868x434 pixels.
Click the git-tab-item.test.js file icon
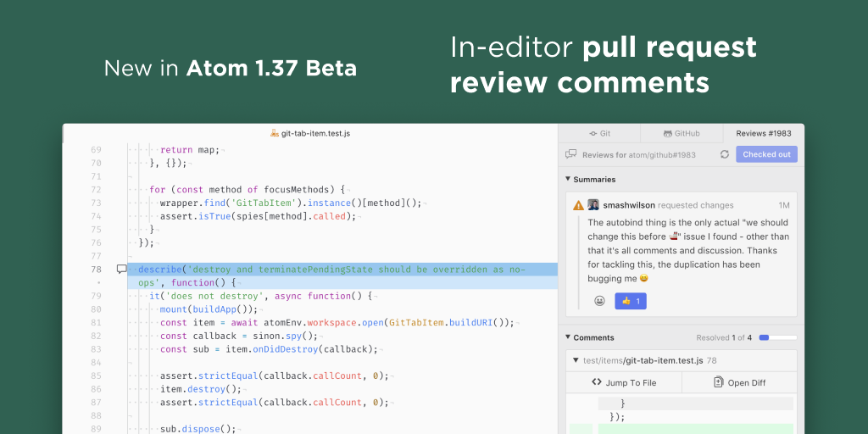pos(275,133)
